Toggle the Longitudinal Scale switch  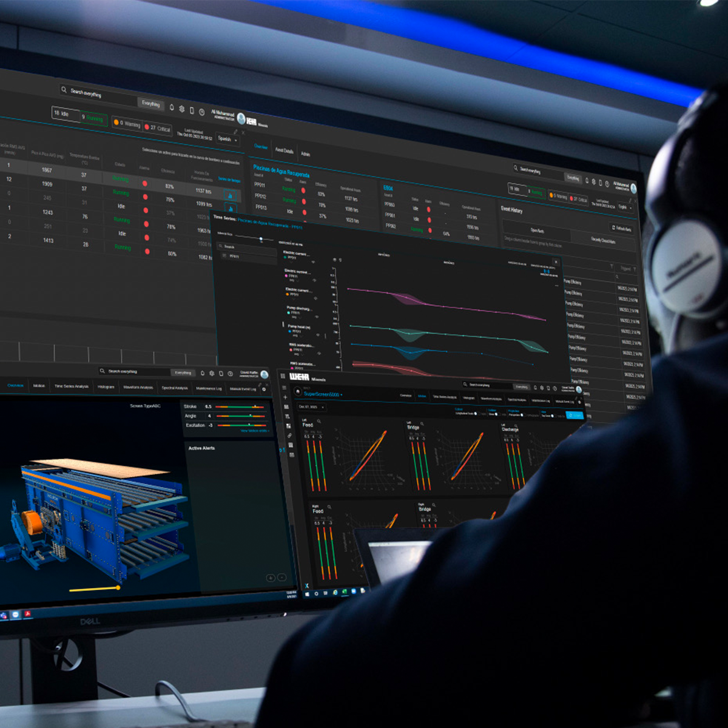pos(476,413)
